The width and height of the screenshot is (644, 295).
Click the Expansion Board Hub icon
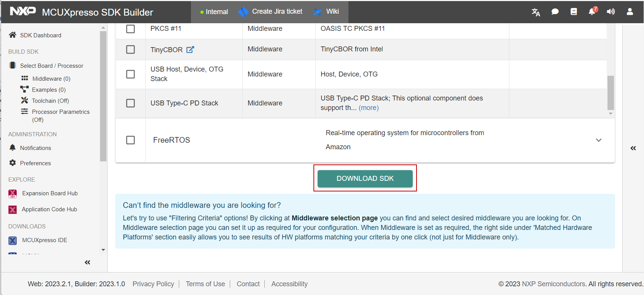(x=13, y=194)
